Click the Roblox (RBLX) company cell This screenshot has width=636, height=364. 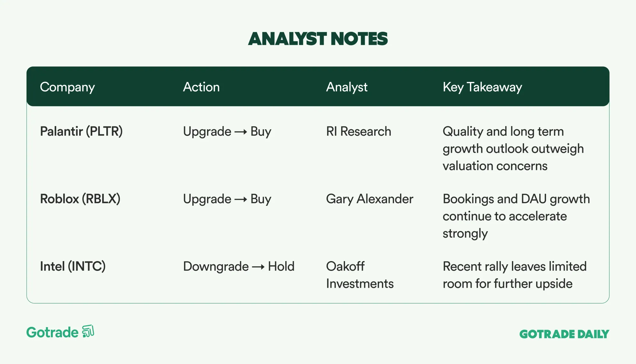[x=80, y=199]
